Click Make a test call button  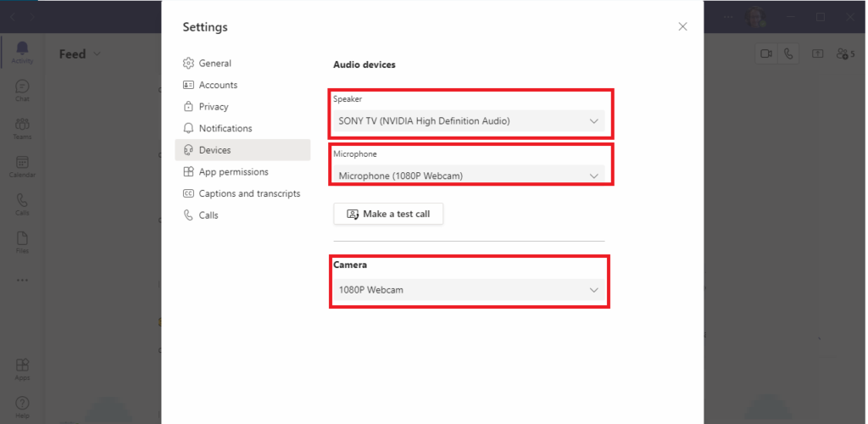(388, 214)
